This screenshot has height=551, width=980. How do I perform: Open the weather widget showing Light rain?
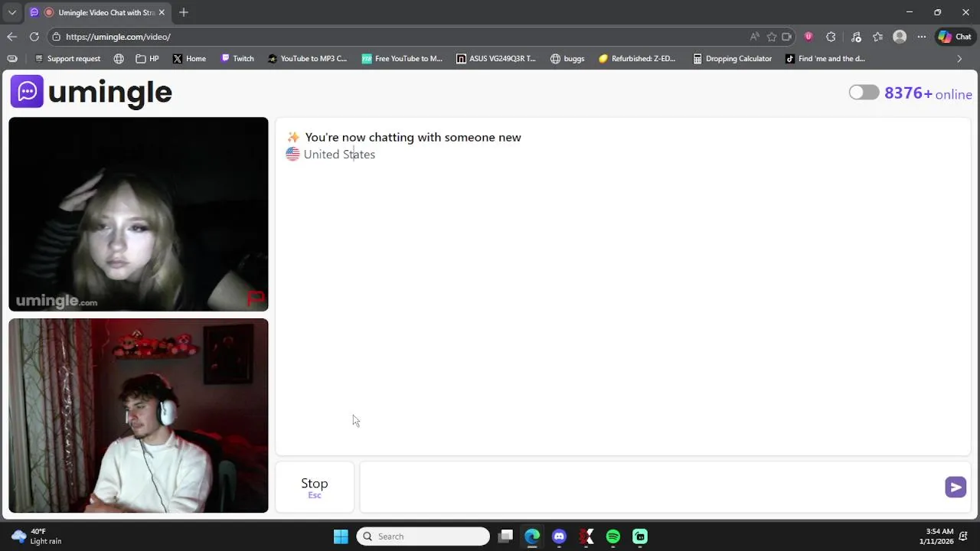pyautogui.click(x=36, y=536)
